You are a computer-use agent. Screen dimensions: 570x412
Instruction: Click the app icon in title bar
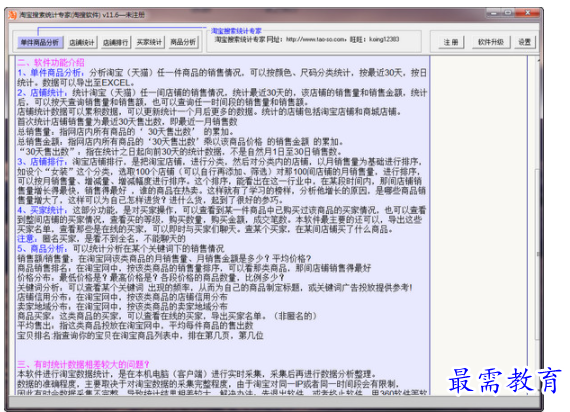(x=12, y=15)
